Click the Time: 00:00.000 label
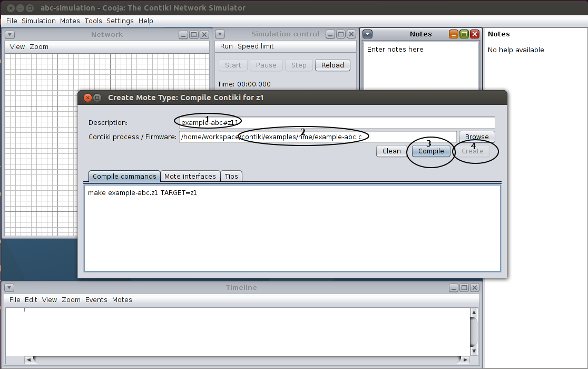The height and width of the screenshot is (369, 588). [x=244, y=84]
